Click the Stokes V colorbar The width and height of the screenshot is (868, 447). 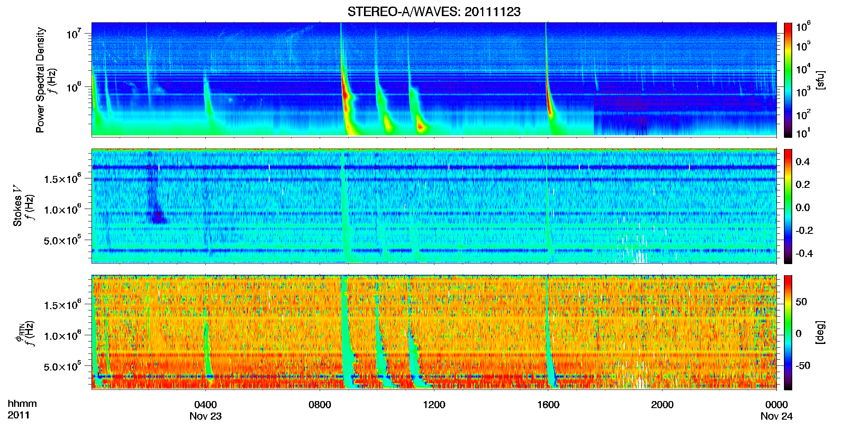[788, 206]
